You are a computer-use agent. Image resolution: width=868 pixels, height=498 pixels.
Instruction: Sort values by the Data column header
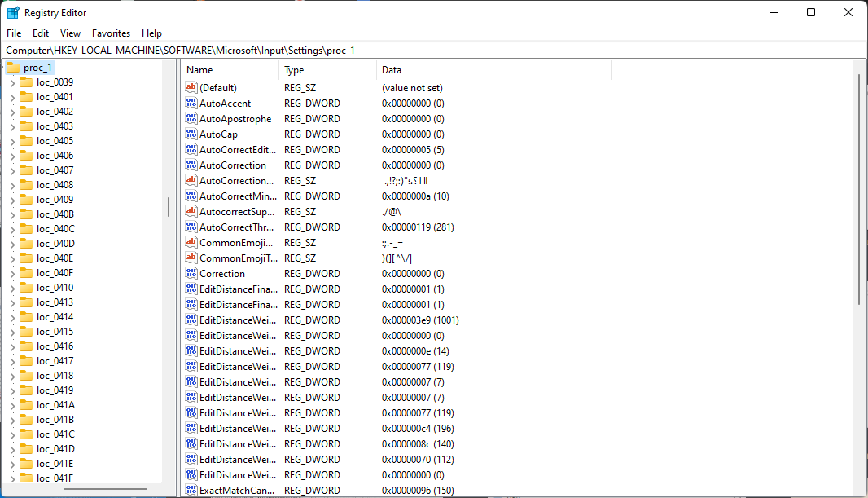click(x=493, y=70)
